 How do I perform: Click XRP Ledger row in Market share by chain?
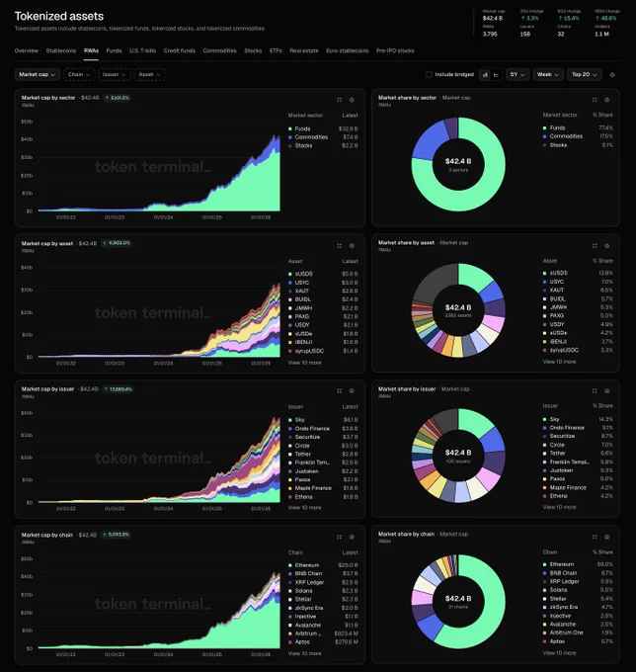tap(578, 581)
